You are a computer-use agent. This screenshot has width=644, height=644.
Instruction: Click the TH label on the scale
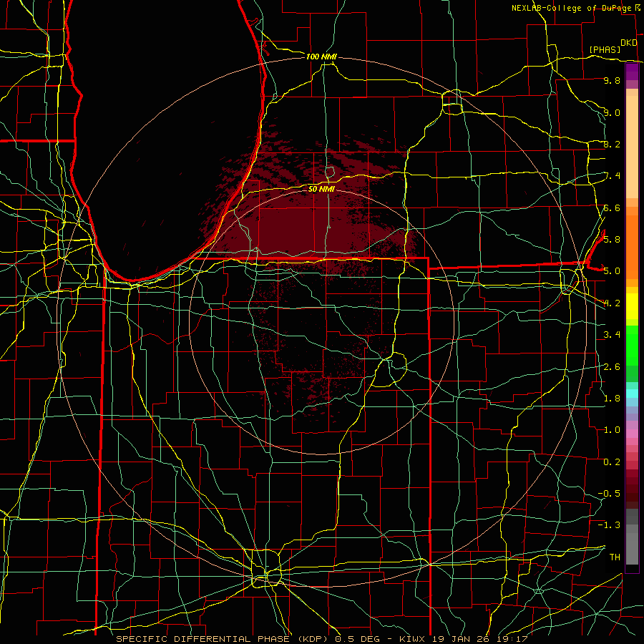click(615, 557)
